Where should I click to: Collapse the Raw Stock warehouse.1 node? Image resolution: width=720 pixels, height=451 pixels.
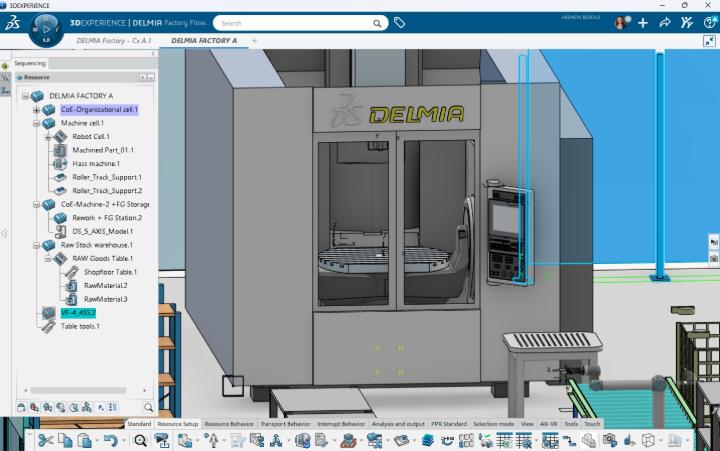coord(36,245)
